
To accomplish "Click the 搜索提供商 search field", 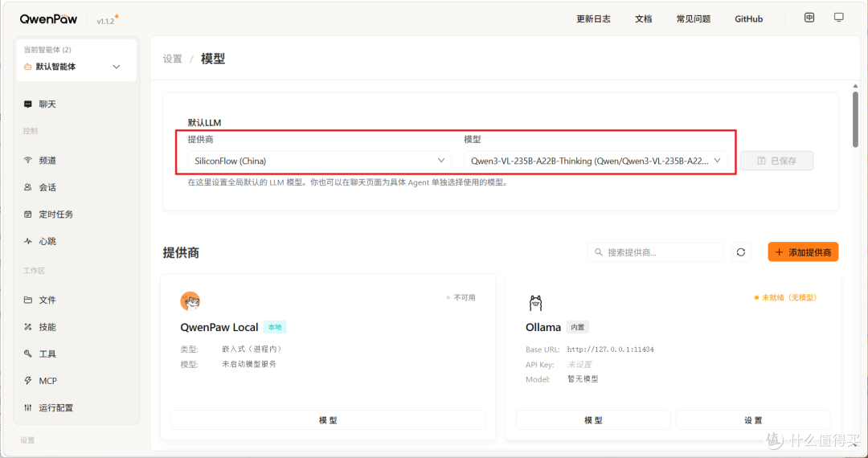I will pyautogui.click(x=656, y=252).
